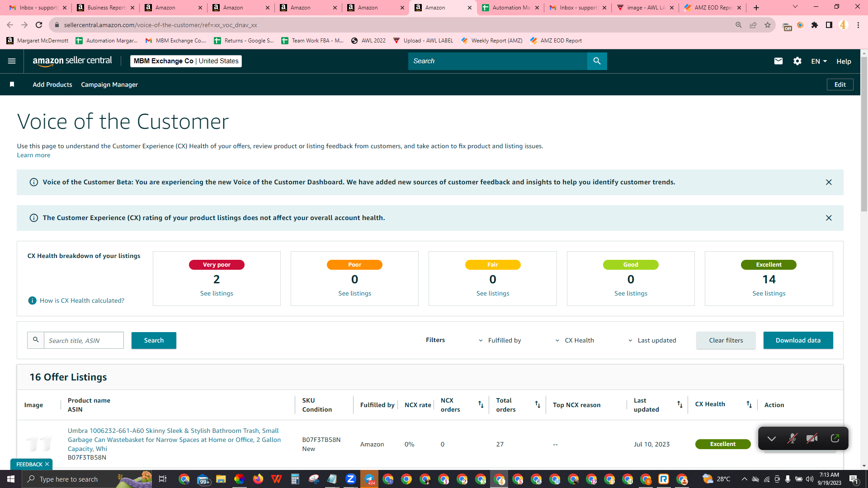Screen dimensions: 868x488
Task: Sort by Last updated column
Action: (679, 404)
